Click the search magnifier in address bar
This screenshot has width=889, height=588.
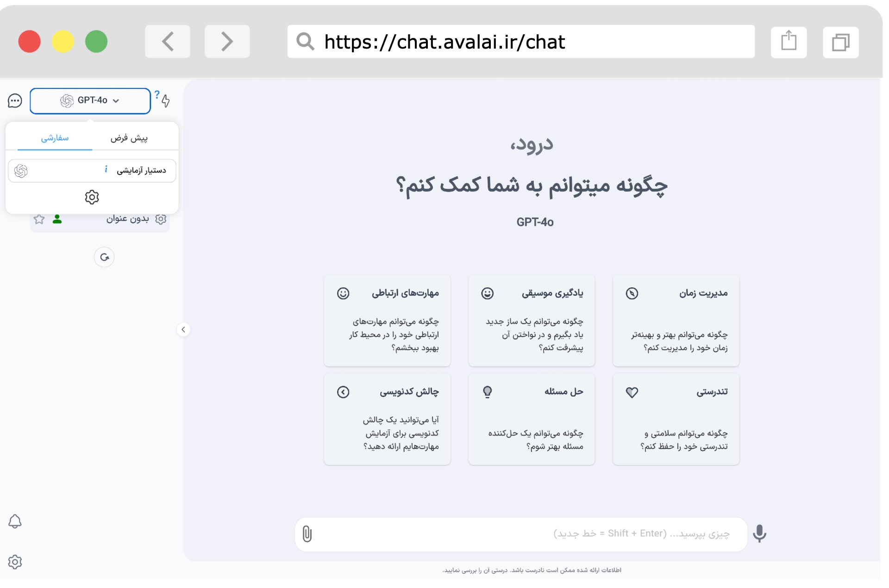[306, 42]
